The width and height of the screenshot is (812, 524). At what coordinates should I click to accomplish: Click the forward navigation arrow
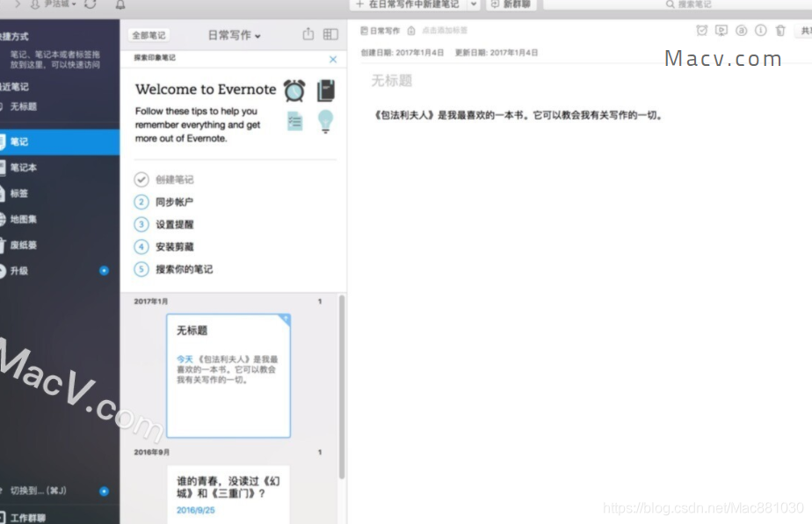17,4
